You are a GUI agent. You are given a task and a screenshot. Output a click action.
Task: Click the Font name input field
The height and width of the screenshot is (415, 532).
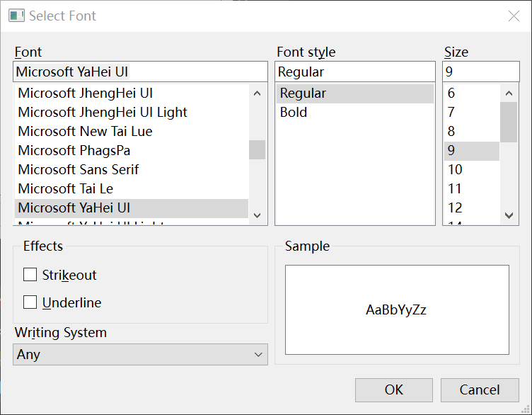140,72
